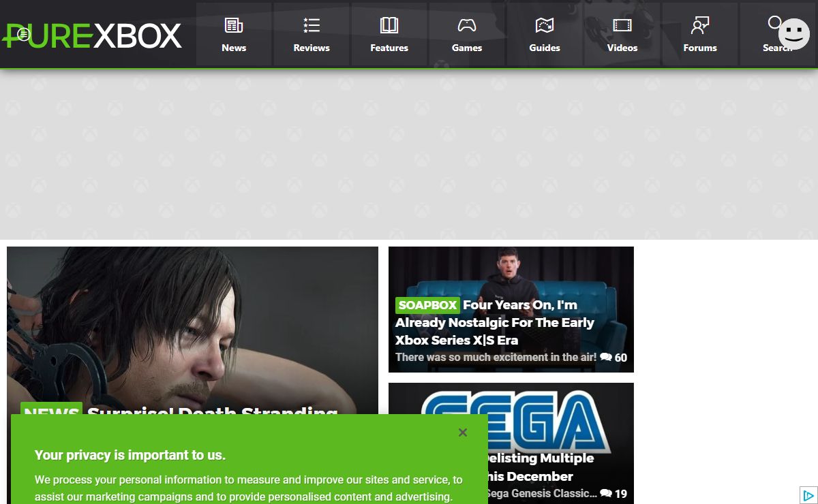Viewport: 818px width, 504px height.
Task: Click 'There was so much excitement' subtitle
Action: click(496, 358)
